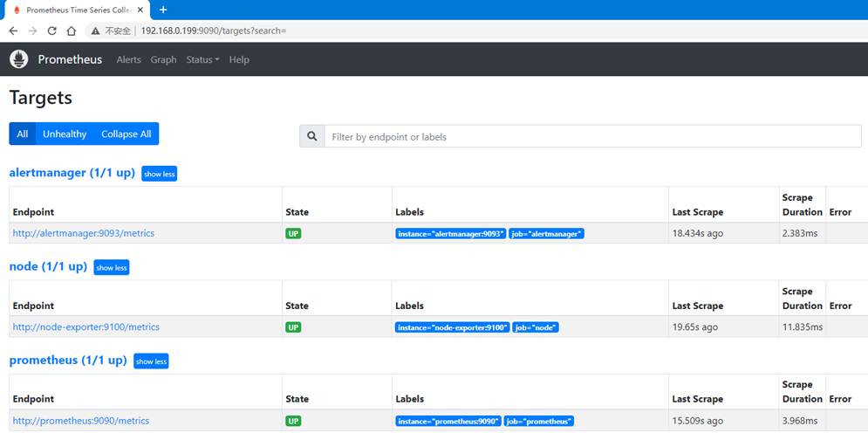The height and width of the screenshot is (433, 868).
Task: Click the prometheus (1/1 up) heading link
Action: [x=68, y=361]
